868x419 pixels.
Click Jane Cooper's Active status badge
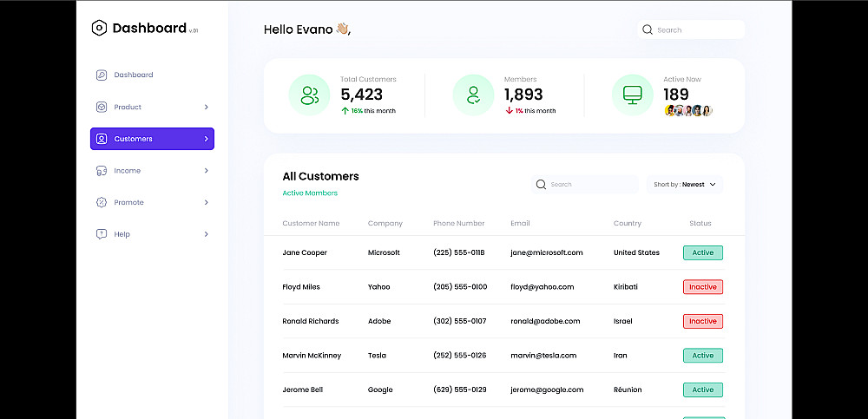(x=702, y=252)
